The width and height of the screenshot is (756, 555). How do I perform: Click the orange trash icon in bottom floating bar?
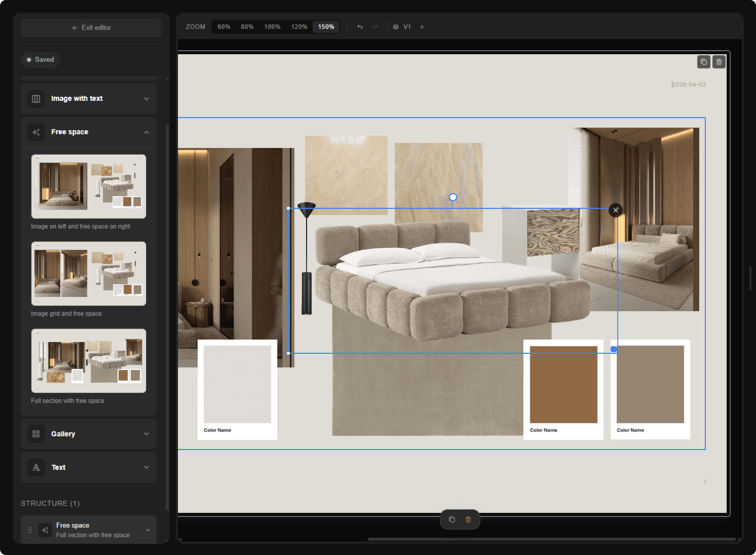point(468,520)
